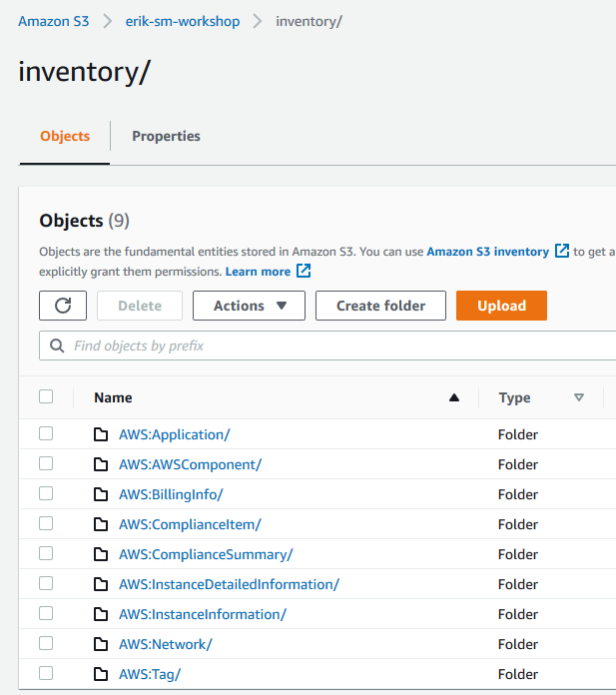616x695 pixels.
Task: Check the AWS:InstanceDetailedInformation/ row checkbox
Action: (46, 583)
